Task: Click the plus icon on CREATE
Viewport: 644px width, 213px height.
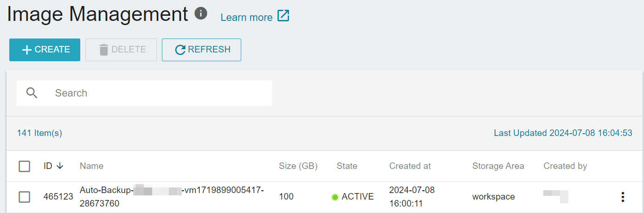Action: click(x=27, y=50)
